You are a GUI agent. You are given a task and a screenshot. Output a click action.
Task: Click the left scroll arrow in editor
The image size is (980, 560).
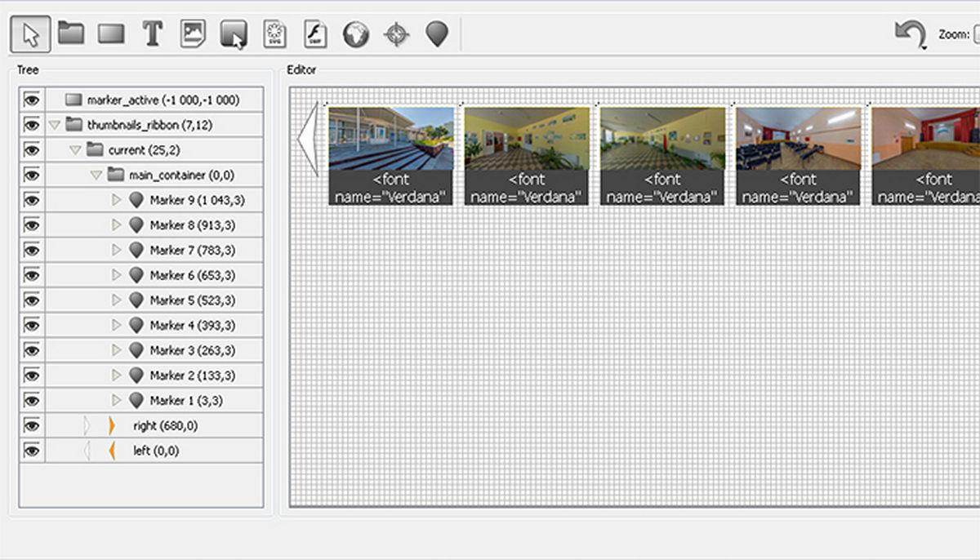(x=308, y=137)
